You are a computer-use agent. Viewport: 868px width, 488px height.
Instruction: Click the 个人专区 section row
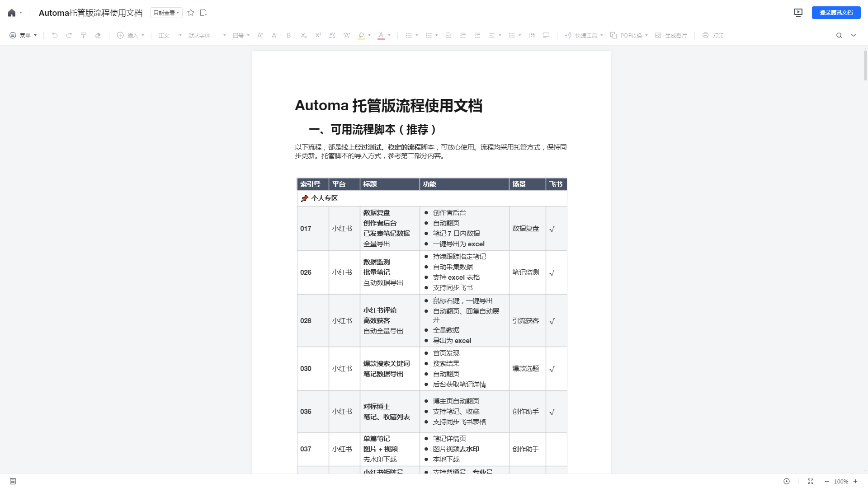point(432,198)
